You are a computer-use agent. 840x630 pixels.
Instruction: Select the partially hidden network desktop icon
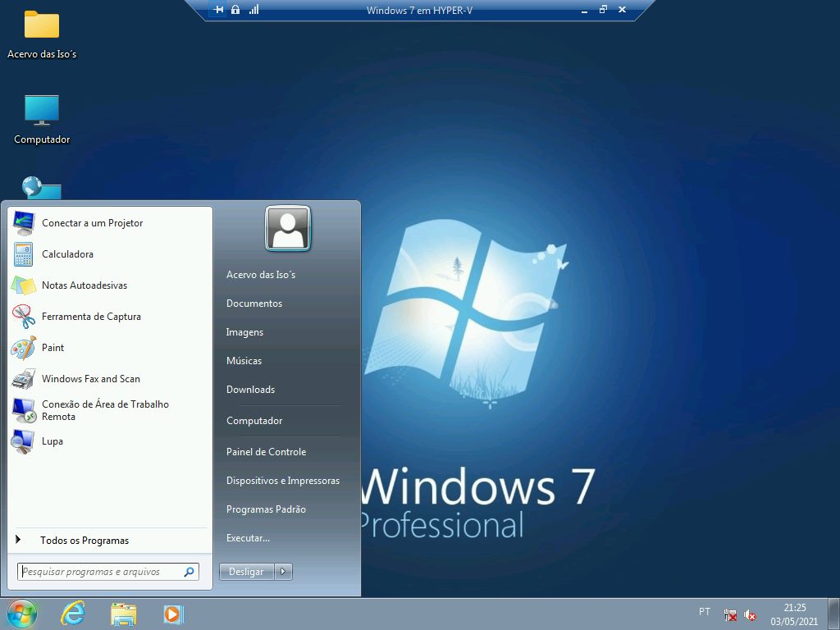pos(42,188)
